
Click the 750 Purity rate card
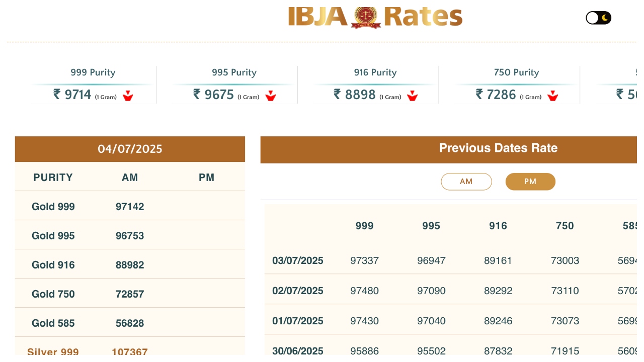[516, 84]
